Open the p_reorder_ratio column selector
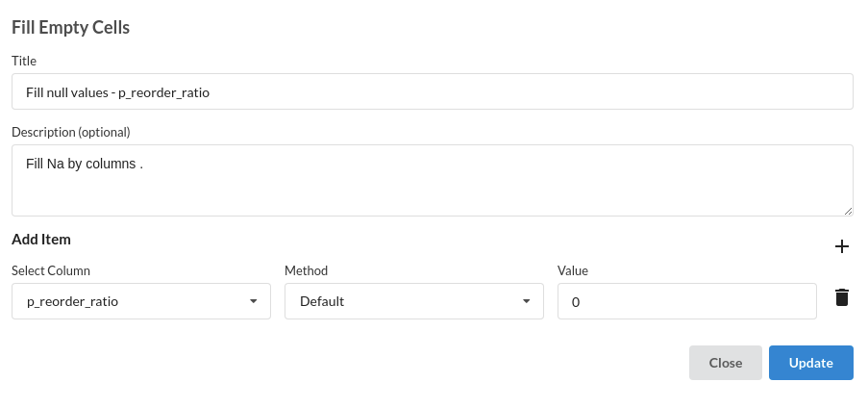The width and height of the screenshot is (868, 408). tap(141, 301)
